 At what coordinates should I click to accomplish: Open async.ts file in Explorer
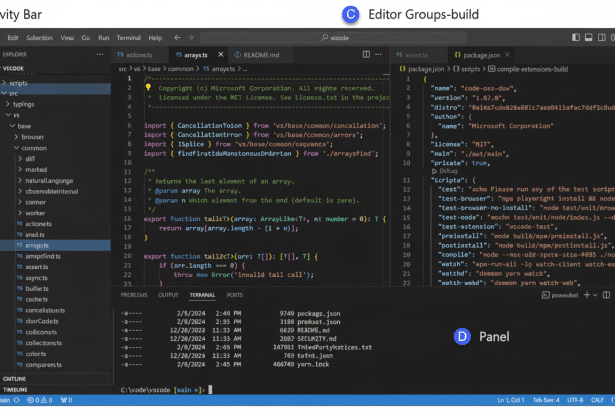[55, 278]
